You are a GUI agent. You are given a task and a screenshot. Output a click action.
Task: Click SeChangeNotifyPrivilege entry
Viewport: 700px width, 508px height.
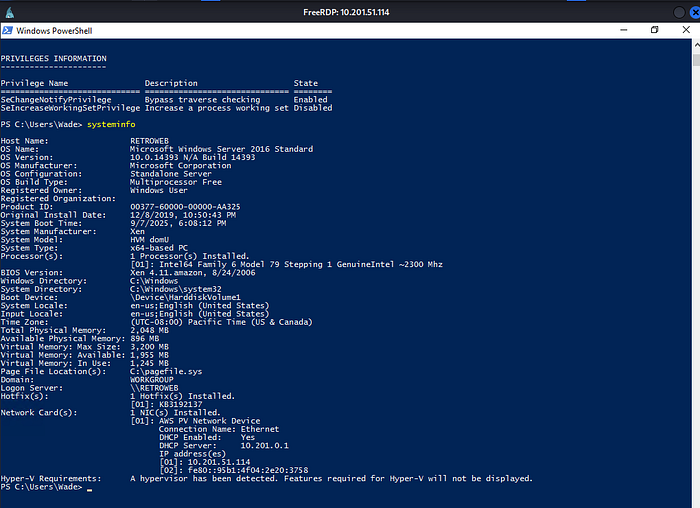click(56, 100)
